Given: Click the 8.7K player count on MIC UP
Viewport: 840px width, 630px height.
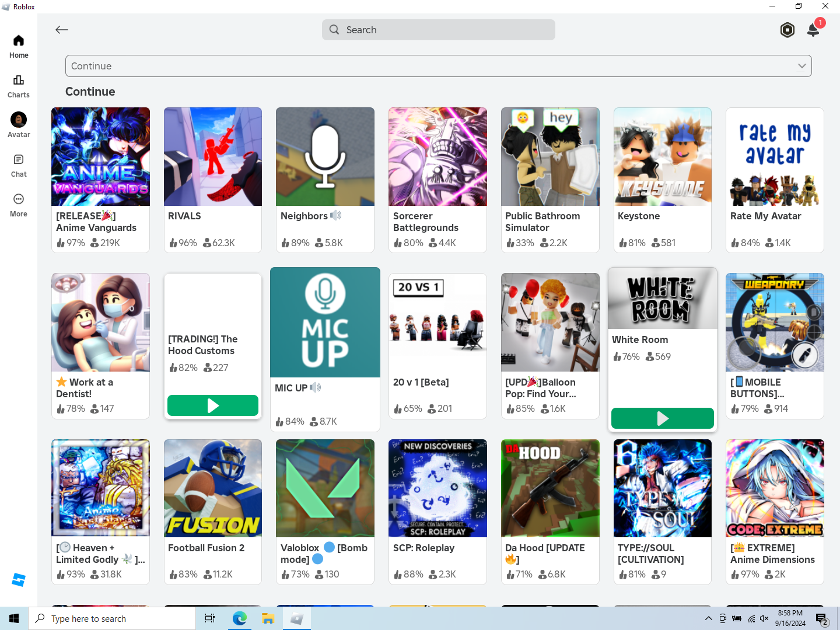Looking at the screenshot, I should tap(323, 421).
